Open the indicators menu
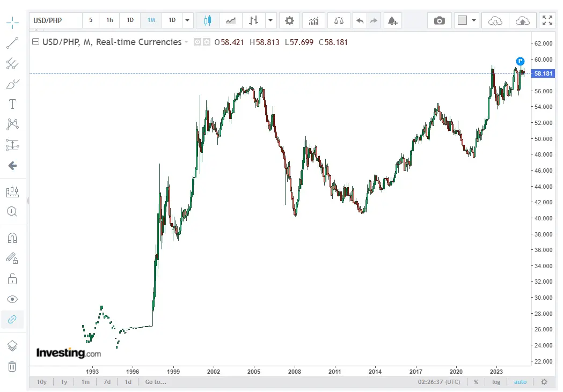Viewport: 563px width, 392px height. (x=314, y=20)
